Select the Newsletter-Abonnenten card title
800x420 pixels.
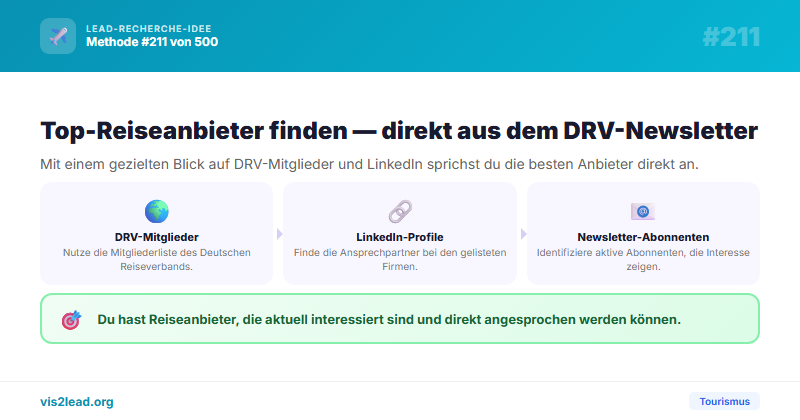point(643,237)
